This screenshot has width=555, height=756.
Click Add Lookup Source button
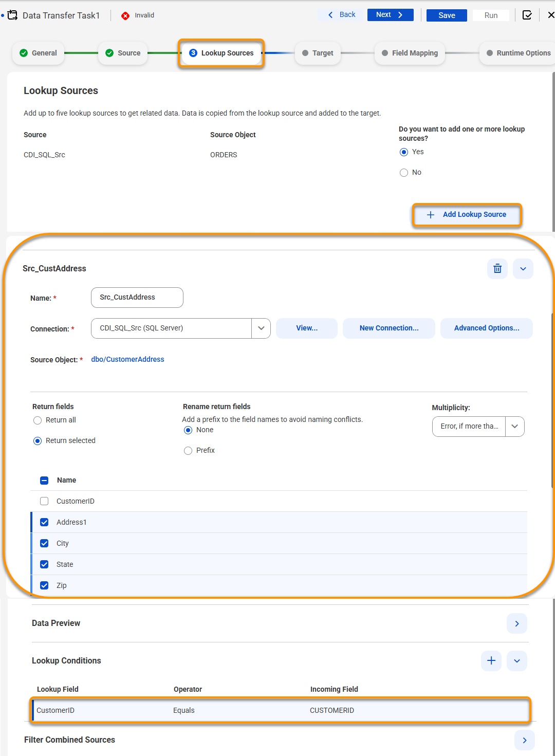pyautogui.click(x=467, y=214)
